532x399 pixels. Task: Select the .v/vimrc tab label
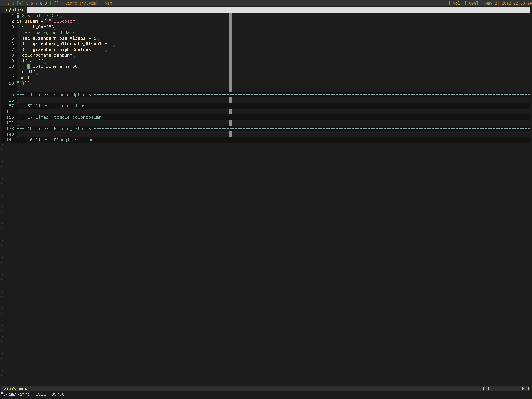pyautogui.click(x=14, y=10)
